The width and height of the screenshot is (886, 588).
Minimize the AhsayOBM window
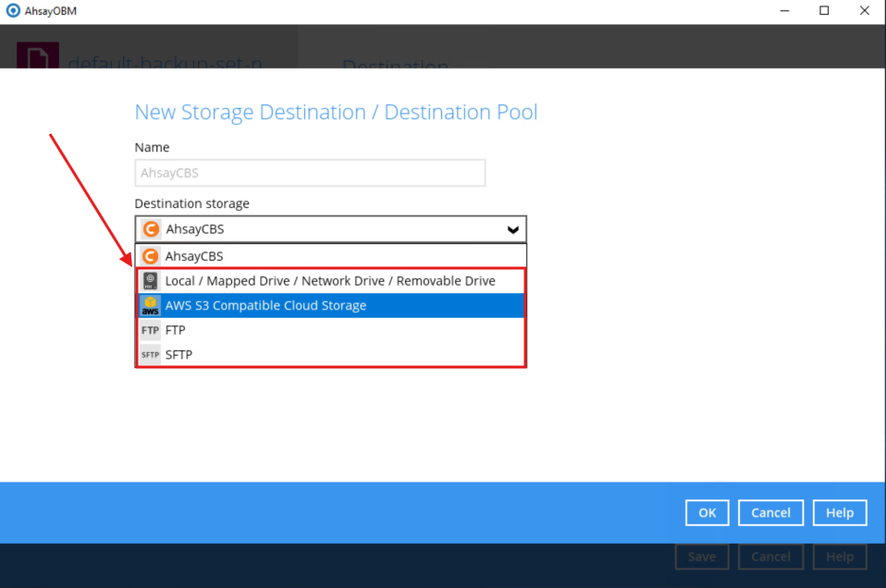(x=784, y=11)
